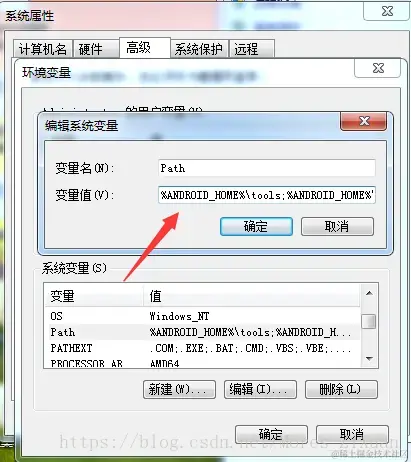Click the system variables scroll up arrow
This screenshot has width=411, height=462.
pyautogui.click(x=369, y=293)
